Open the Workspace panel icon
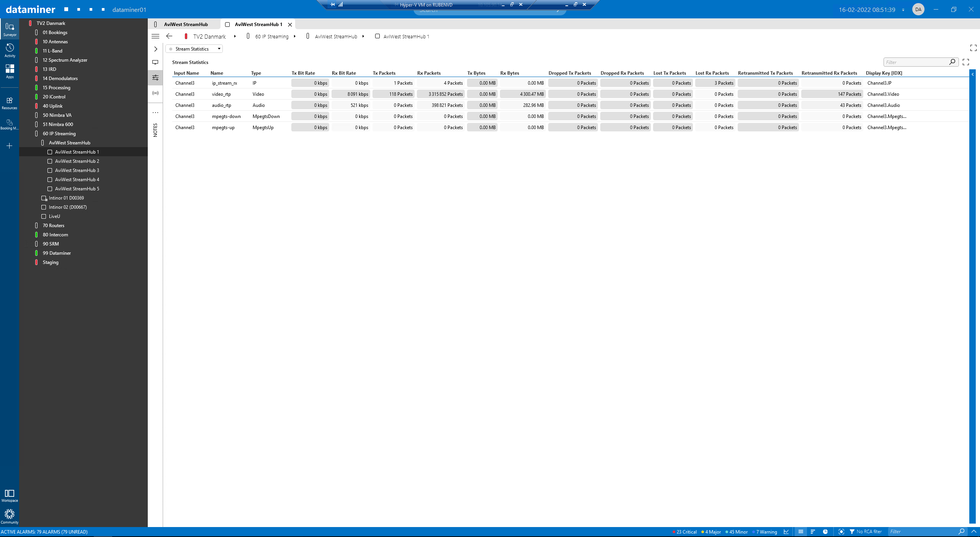This screenshot has height=537, width=980. tap(10, 495)
